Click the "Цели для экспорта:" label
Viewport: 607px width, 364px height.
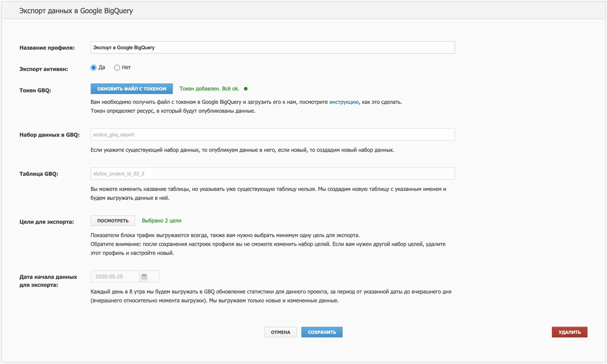[46, 221]
